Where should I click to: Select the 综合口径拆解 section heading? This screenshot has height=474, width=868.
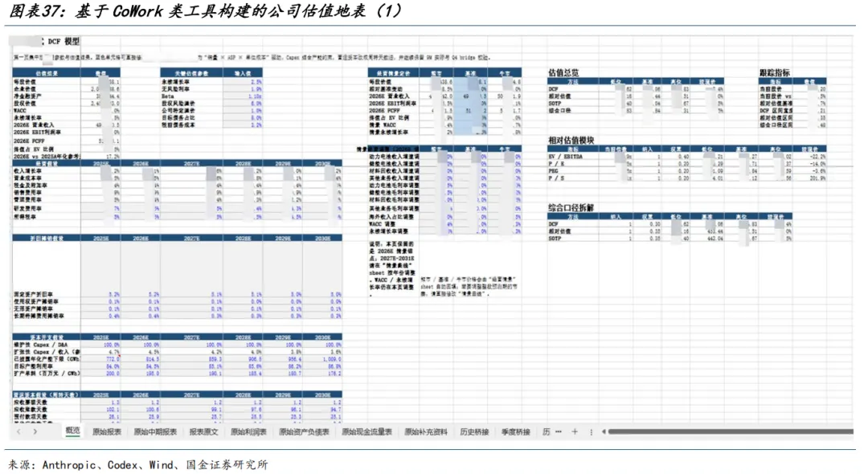(x=571, y=208)
